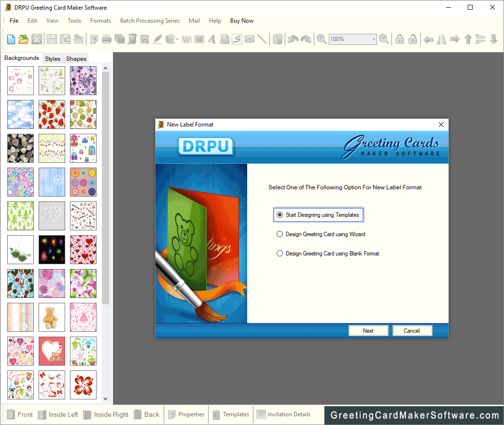Screen dimensions: 504x425
Task: Select Start Designing using Templates option
Action: point(280,215)
